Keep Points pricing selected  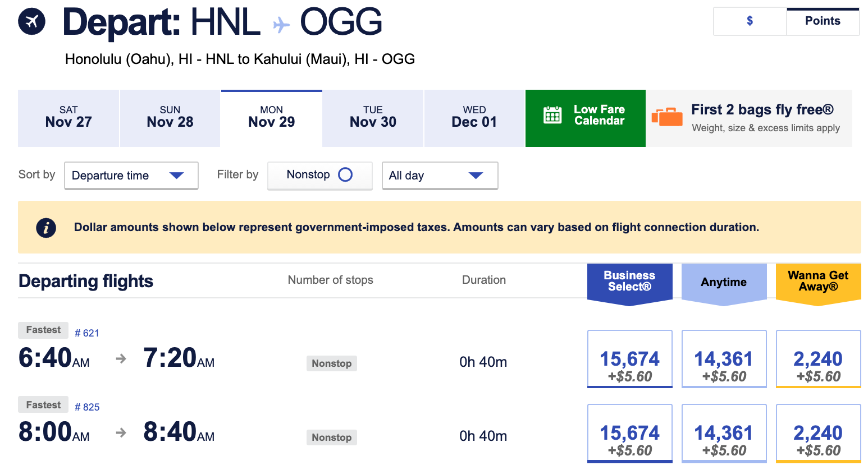pos(822,21)
